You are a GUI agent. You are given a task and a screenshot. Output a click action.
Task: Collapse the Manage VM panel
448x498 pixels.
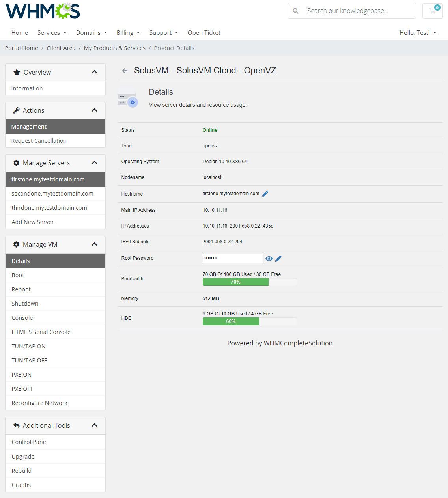pos(94,244)
